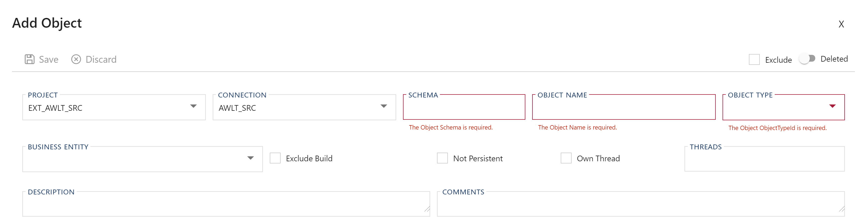
Task: Click the Discard circle-x icon
Action: (x=76, y=59)
